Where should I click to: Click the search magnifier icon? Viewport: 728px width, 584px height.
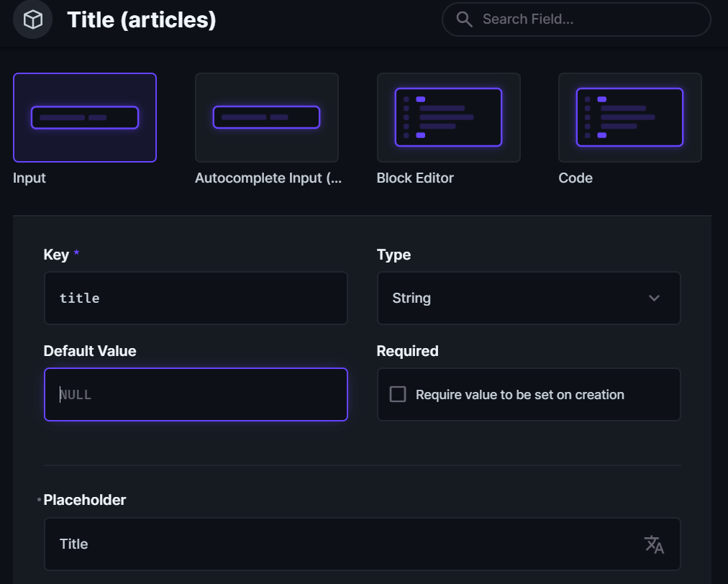(465, 19)
